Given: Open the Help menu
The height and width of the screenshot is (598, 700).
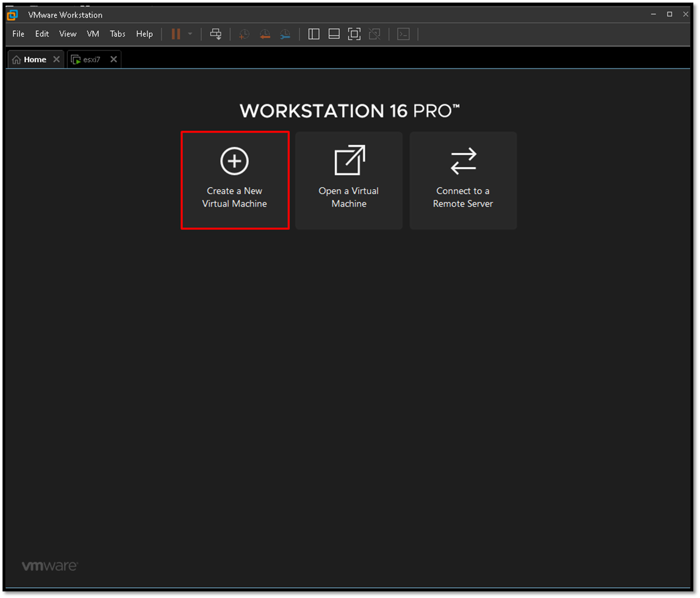Looking at the screenshot, I should tap(144, 34).
